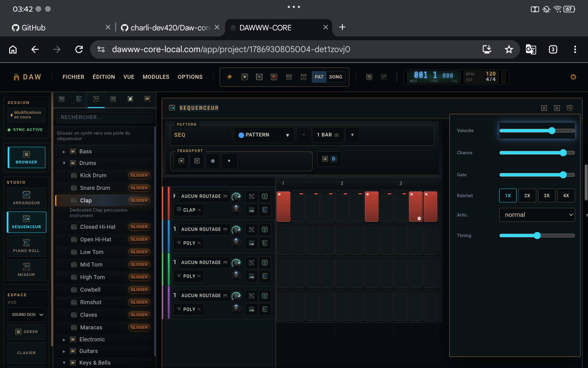588x368 pixels.
Task: Open the PATTERN selector dropdown
Action: click(264, 135)
